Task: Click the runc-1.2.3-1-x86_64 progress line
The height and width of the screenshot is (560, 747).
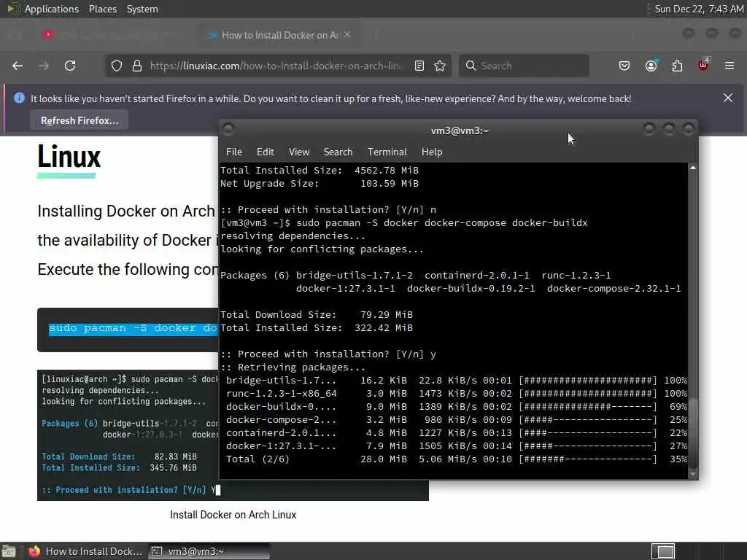Action: (456, 393)
